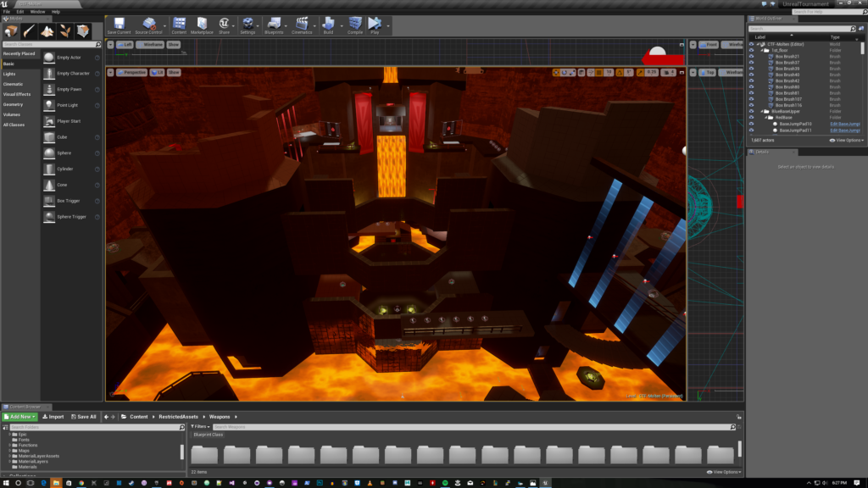Select the Paint mode brush icon
This screenshot has width=868, height=488.
pos(29,31)
